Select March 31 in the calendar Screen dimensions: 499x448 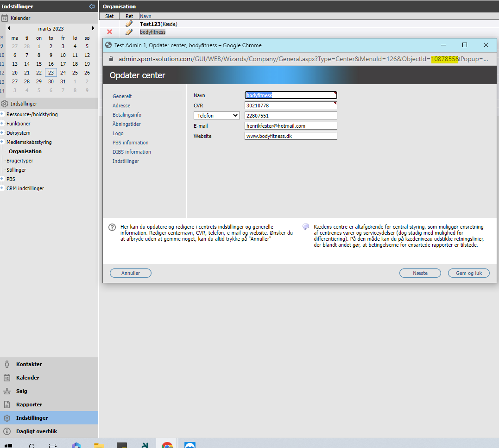[x=63, y=81]
